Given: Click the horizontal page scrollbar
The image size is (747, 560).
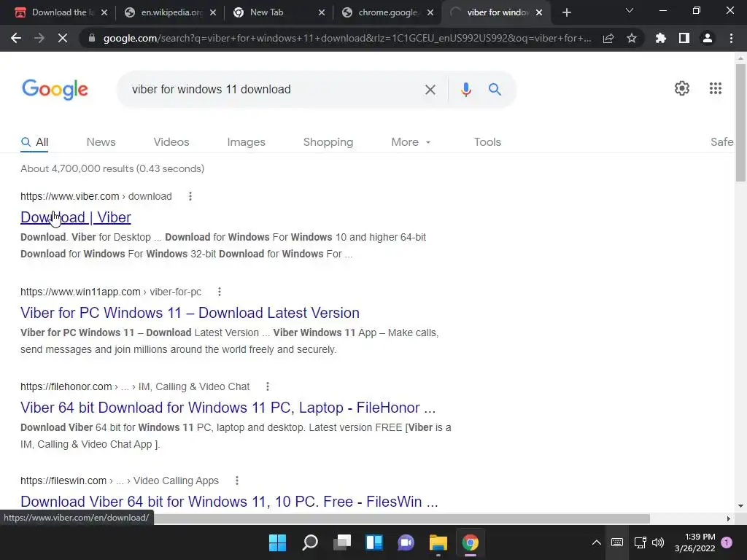Looking at the screenshot, I should click(x=329, y=518).
